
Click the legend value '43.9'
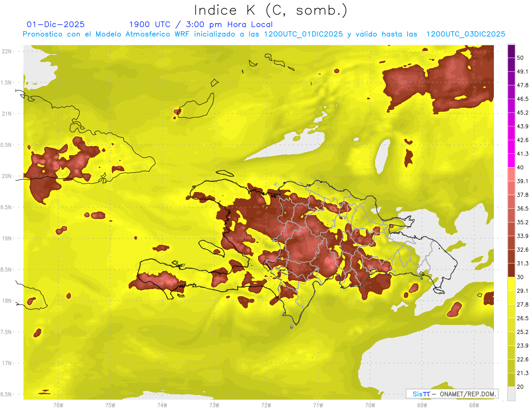(x=523, y=126)
